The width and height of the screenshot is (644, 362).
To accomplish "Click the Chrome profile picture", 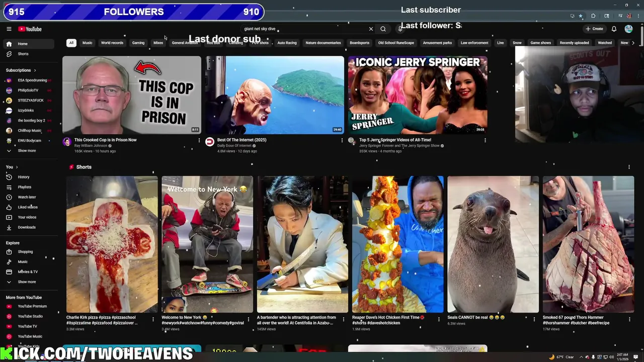I will point(629,16).
